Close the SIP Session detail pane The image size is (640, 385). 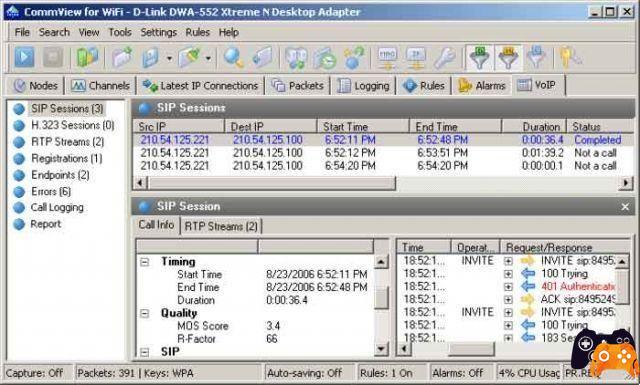625,207
